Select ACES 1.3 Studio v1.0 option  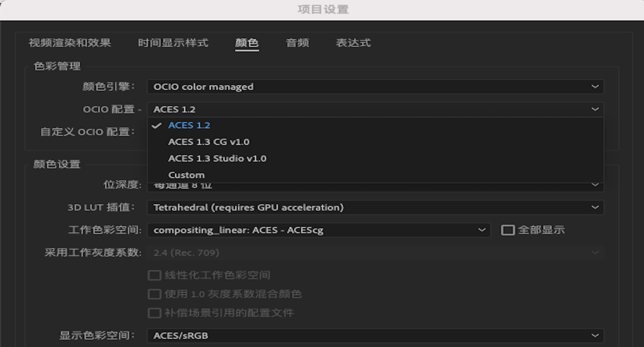point(218,158)
